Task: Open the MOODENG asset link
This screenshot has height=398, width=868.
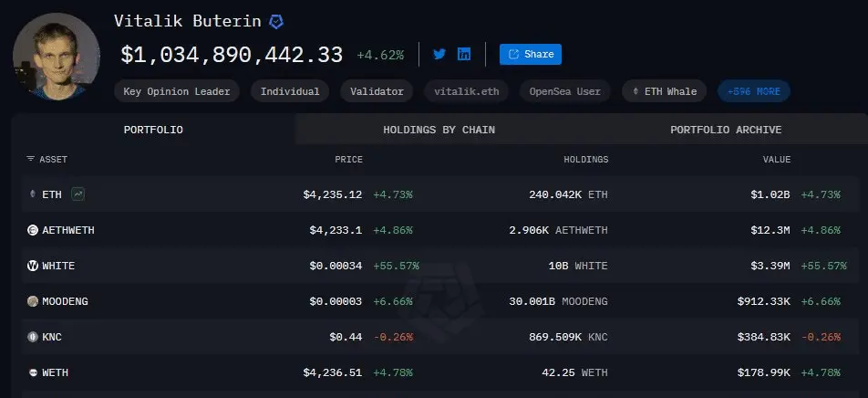Action: point(65,301)
